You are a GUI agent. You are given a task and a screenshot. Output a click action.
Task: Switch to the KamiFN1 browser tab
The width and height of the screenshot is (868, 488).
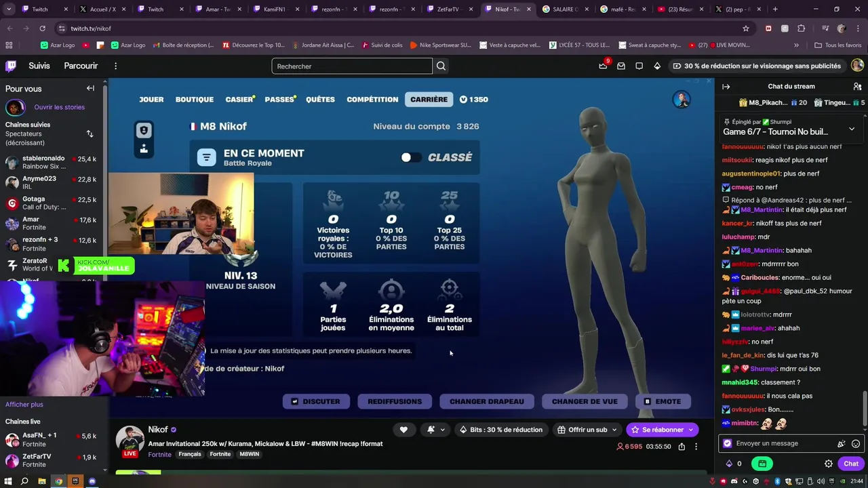click(275, 9)
